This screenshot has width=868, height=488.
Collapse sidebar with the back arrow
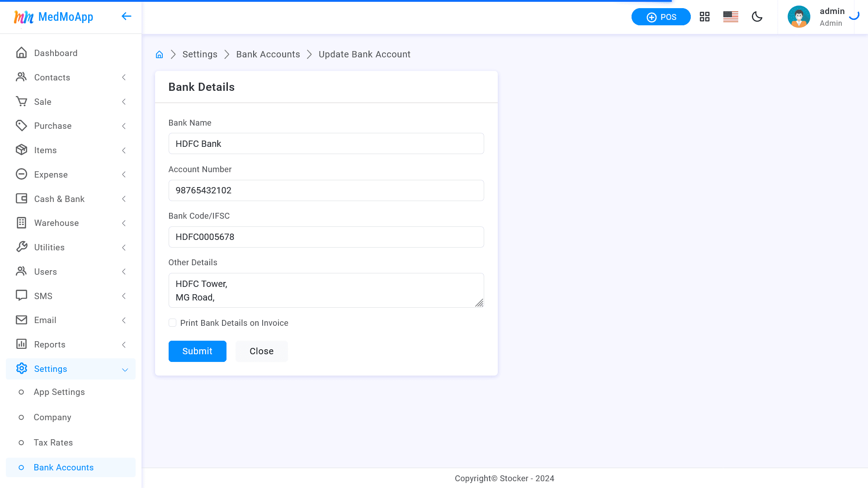126,17
